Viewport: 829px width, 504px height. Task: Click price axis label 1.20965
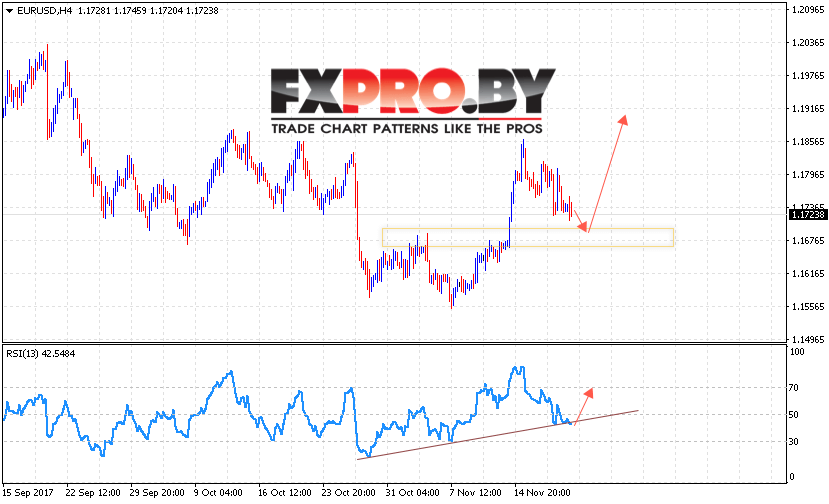coord(808,10)
